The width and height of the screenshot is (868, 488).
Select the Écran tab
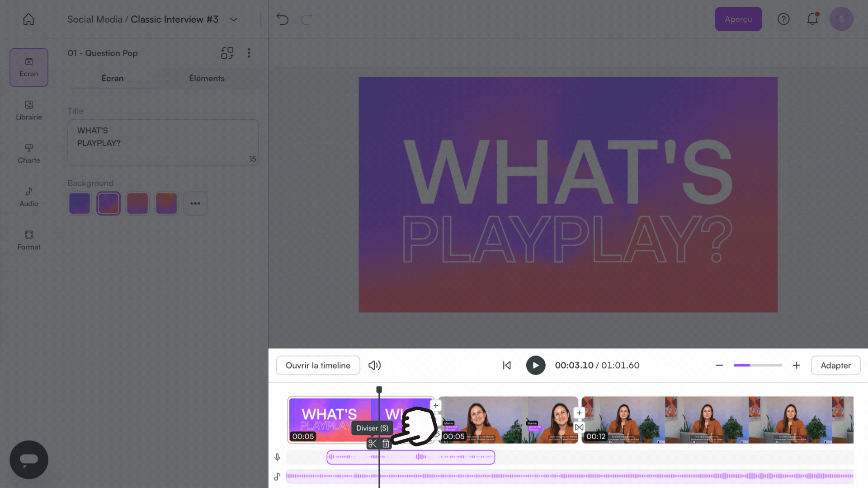[x=112, y=78]
